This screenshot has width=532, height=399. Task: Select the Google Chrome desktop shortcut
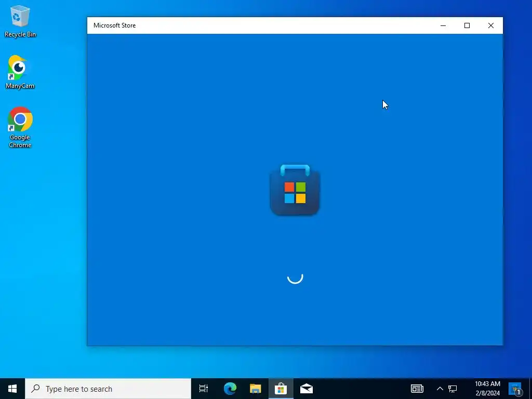tap(20, 127)
